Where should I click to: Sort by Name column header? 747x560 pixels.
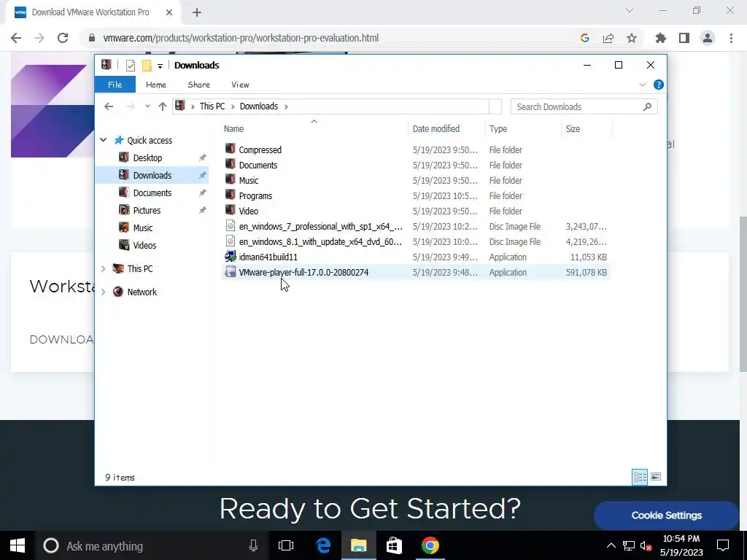tap(314, 128)
